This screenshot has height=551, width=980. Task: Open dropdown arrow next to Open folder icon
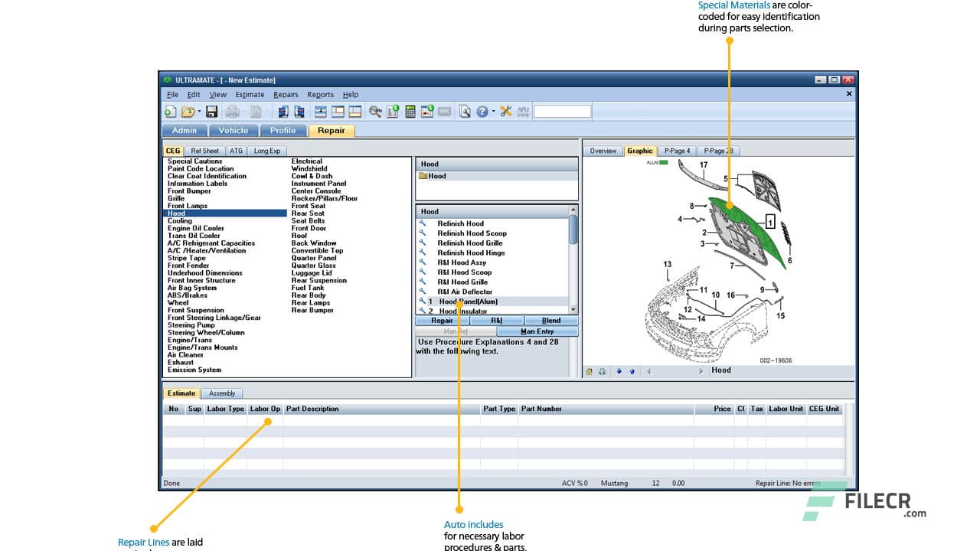point(199,112)
